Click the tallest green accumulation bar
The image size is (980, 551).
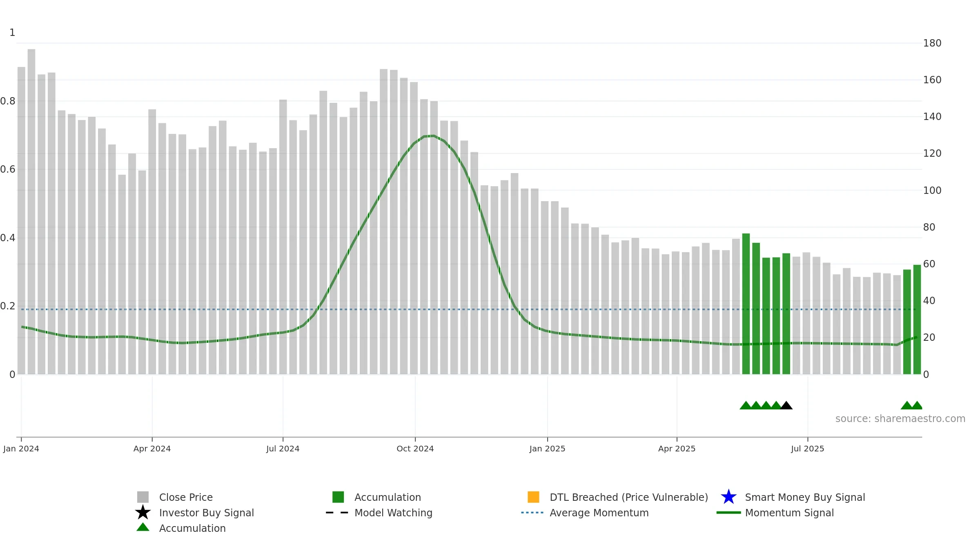pos(746,304)
